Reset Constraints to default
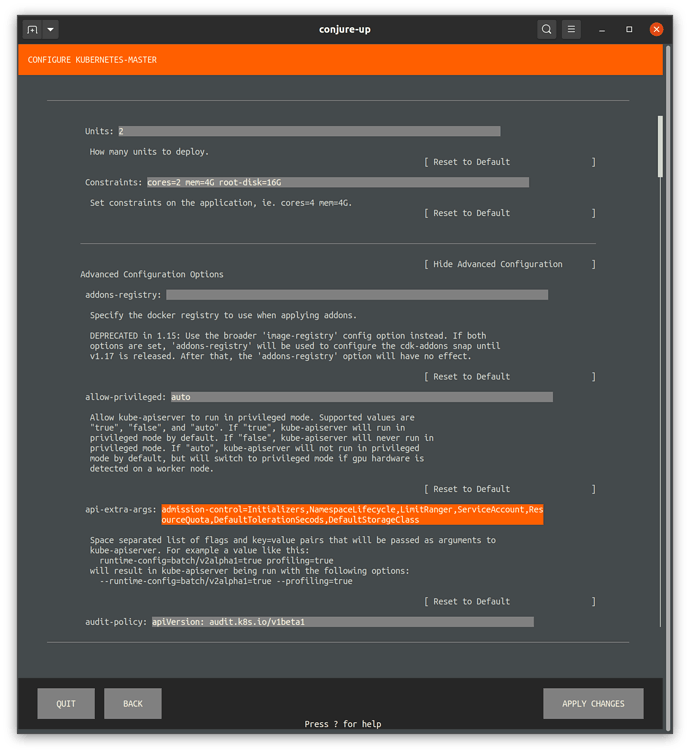 [x=510, y=213]
